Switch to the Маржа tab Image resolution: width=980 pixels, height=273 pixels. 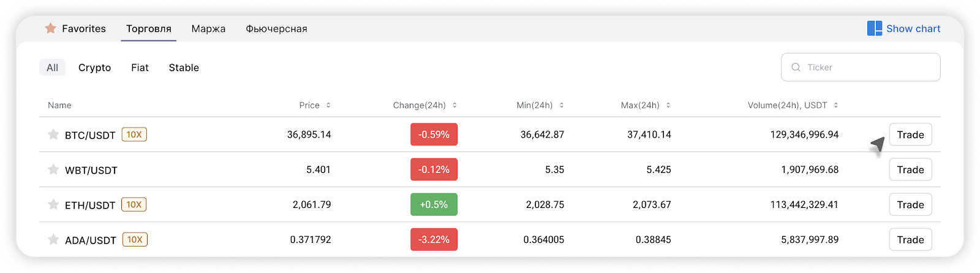[208, 29]
